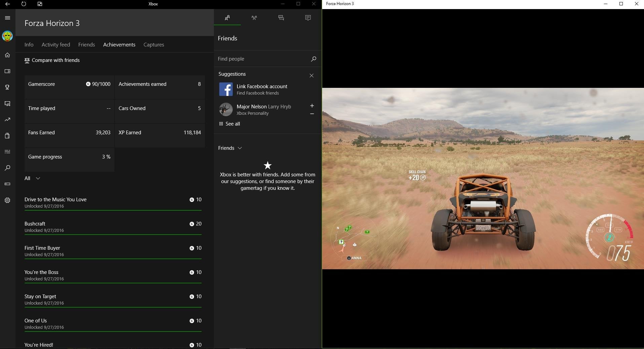Dismiss the Suggestions section with its X
Viewport: 644px width, 349px height.
coord(311,76)
